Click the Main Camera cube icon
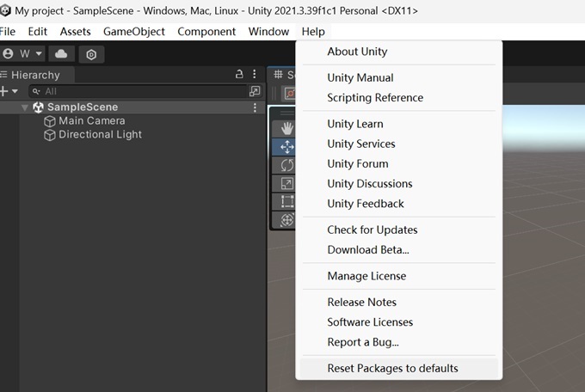 [50, 121]
